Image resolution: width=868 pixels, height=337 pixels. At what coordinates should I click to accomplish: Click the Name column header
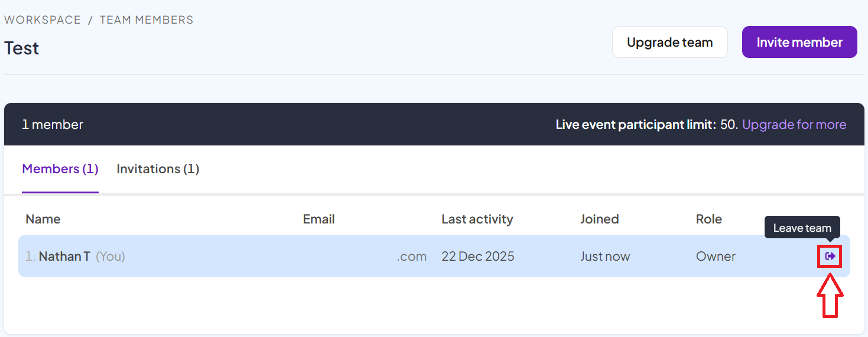pos(43,219)
